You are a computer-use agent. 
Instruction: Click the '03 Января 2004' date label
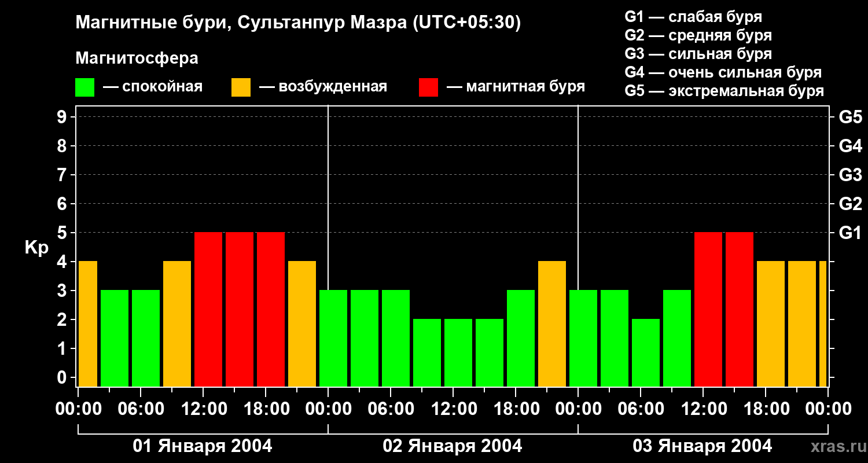[x=703, y=446]
